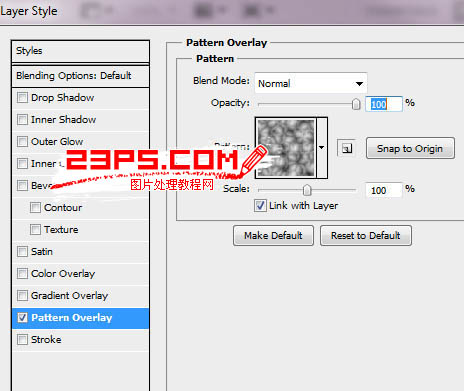The height and width of the screenshot is (391, 464).
Task: Click the Make Default button
Action: pyautogui.click(x=273, y=236)
